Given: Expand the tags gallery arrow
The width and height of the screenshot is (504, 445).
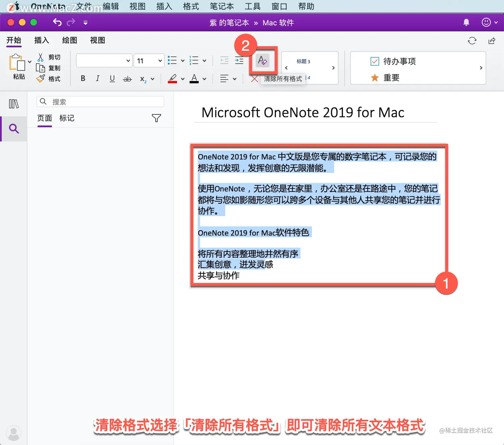Looking at the screenshot, I should [481, 68].
